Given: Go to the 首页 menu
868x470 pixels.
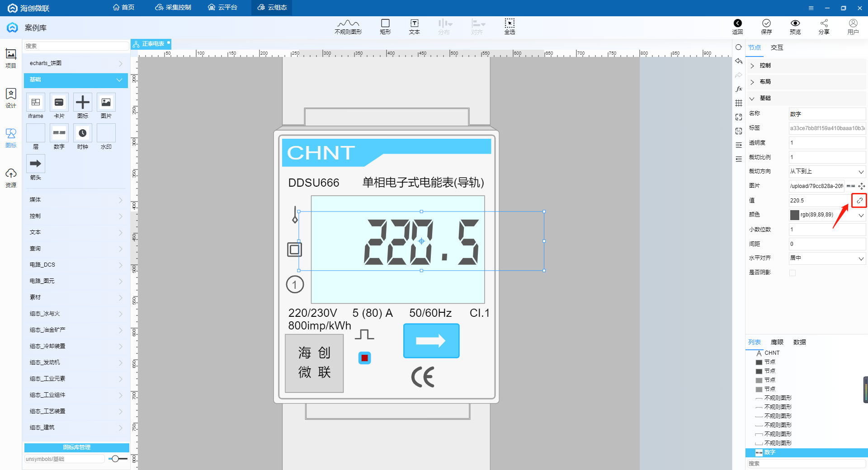Looking at the screenshot, I should click(123, 8).
